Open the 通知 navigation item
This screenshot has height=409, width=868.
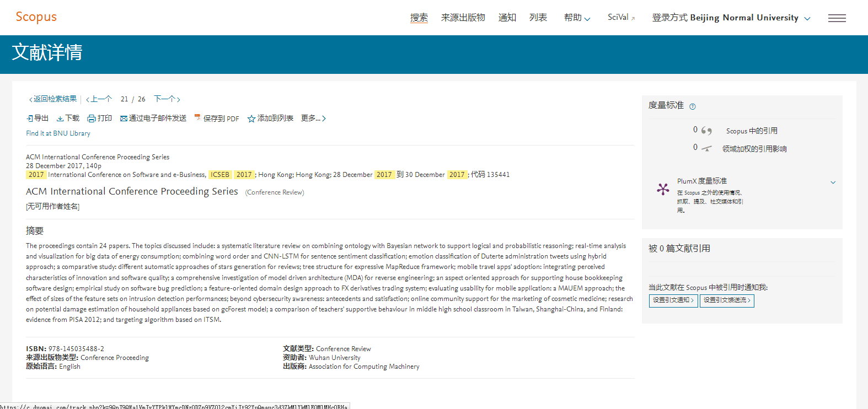pyautogui.click(x=507, y=18)
